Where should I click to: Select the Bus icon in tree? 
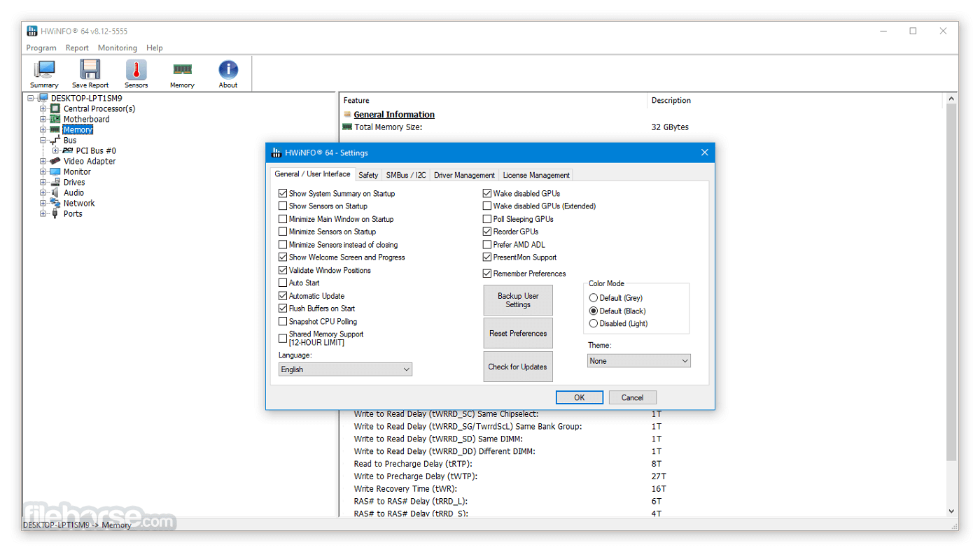pyautogui.click(x=55, y=141)
